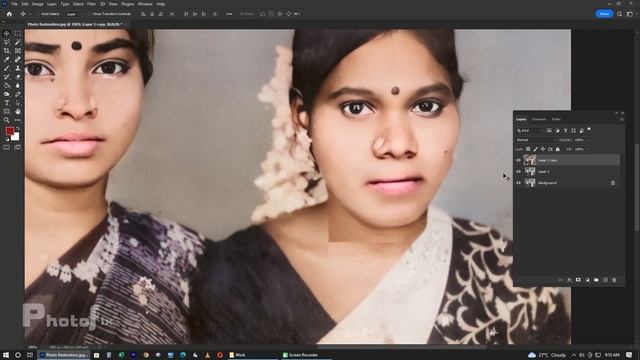The height and width of the screenshot is (360, 640).
Task: Select the Frame tool
Action: 18,51
